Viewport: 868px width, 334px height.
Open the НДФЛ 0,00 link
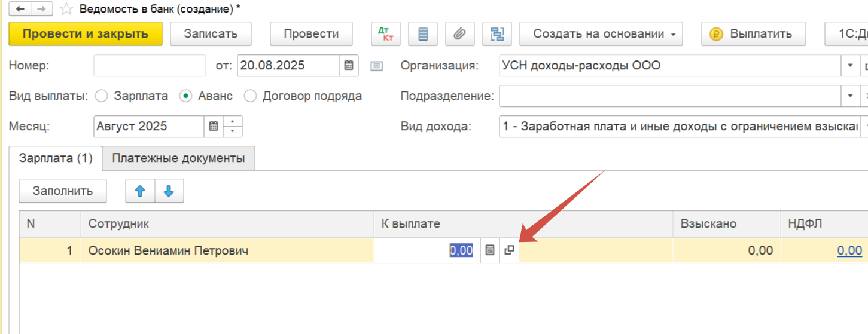(x=849, y=250)
